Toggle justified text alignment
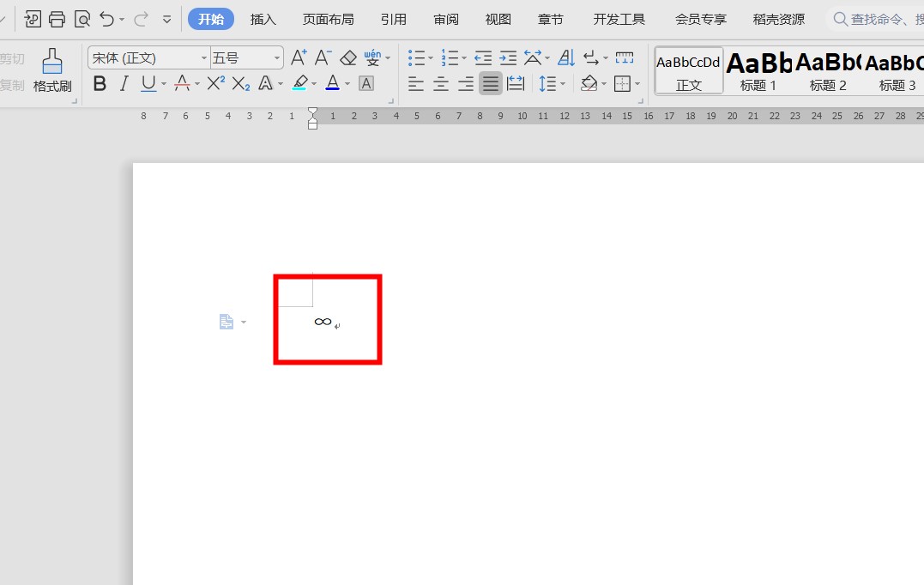Screen dimensions: 924x585 click(x=491, y=83)
